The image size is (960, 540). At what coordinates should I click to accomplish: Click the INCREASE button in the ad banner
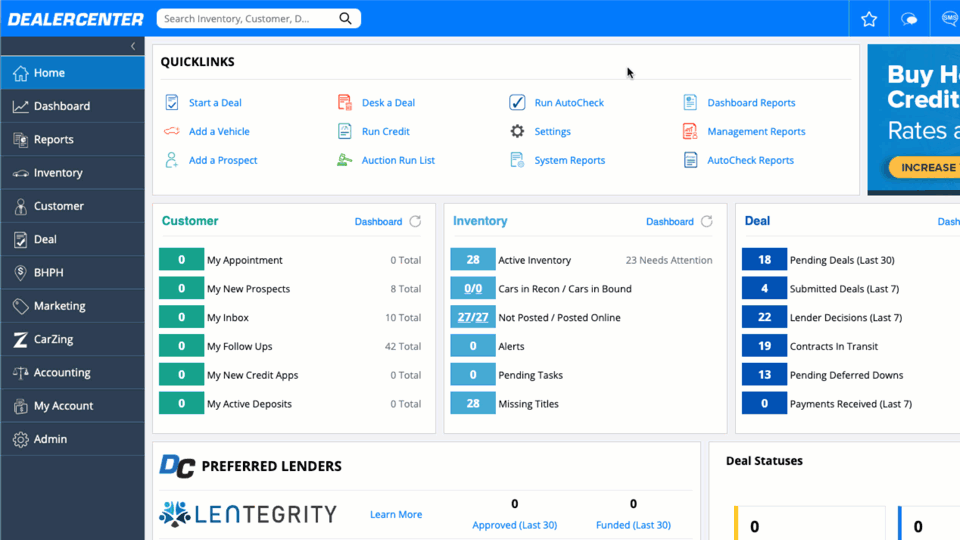pos(924,167)
